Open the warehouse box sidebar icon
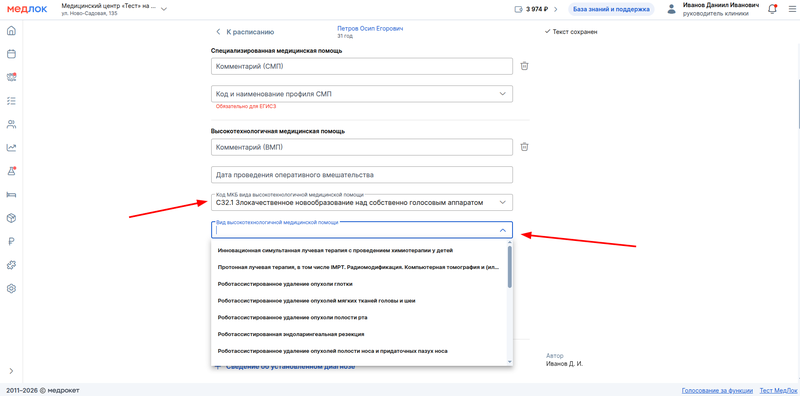The image size is (800, 396). [x=11, y=218]
